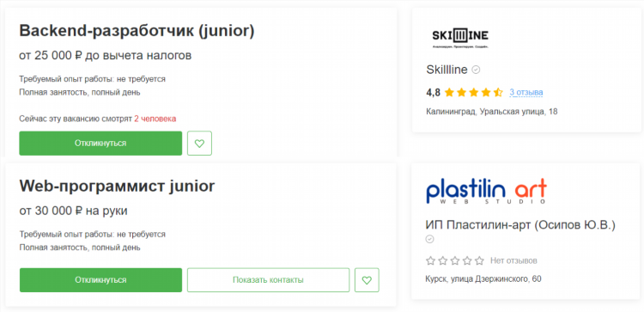Image resolution: width=644 pixels, height=312 pixels.
Task: Open ИП Пластилин-арт (Осипов Ю.В.) company page
Action: 521,225
